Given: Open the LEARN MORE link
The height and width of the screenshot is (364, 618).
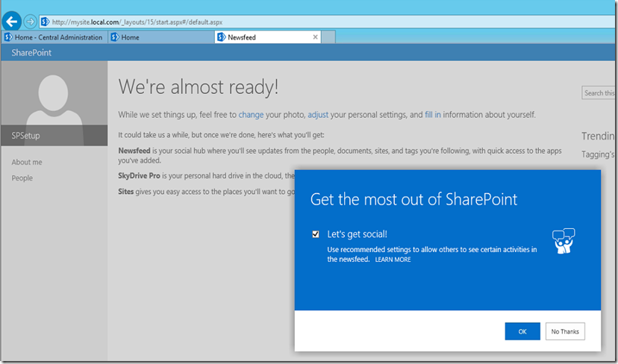Looking at the screenshot, I should coord(393,260).
